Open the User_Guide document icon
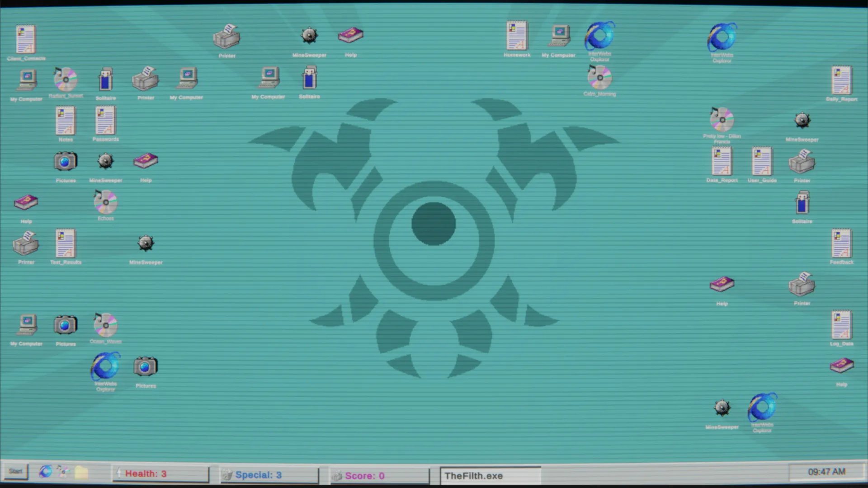Viewport: 868px width, 488px height. [x=762, y=161]
